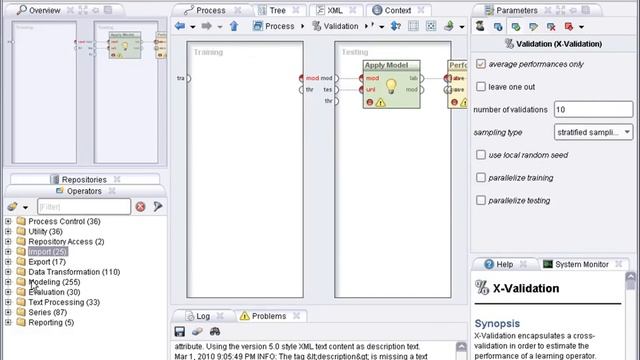Click the Help tab
The height and width of the screenshot is (360, 640).
point(504,264)
